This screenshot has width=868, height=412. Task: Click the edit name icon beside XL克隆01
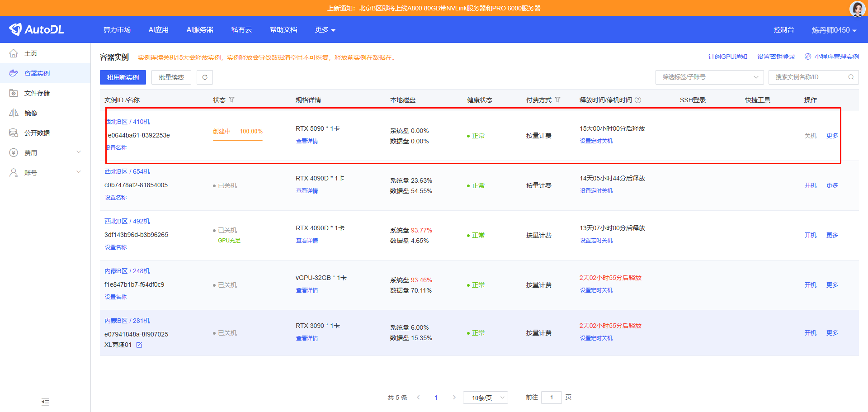(x=139, y=345)
